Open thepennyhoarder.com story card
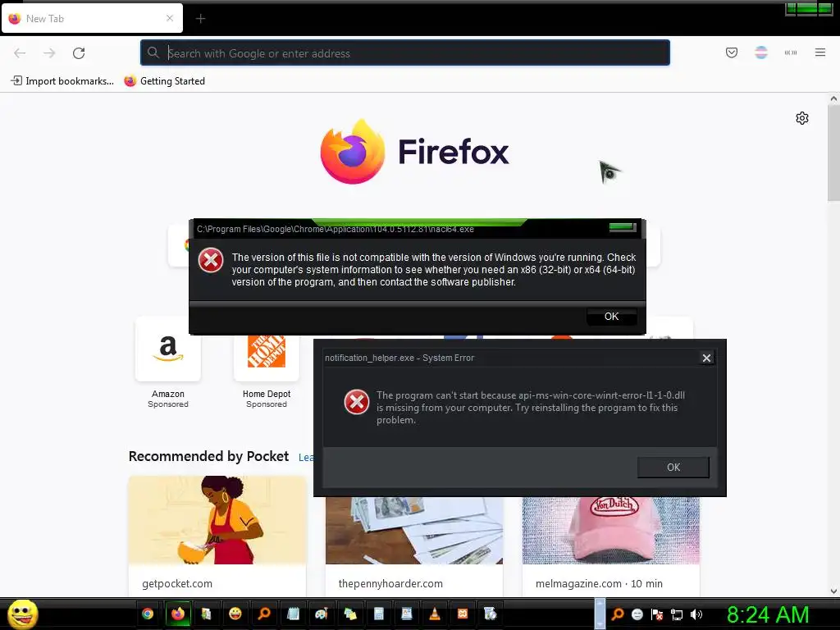This screenshot has width=840, height=630. coord(414,546)
